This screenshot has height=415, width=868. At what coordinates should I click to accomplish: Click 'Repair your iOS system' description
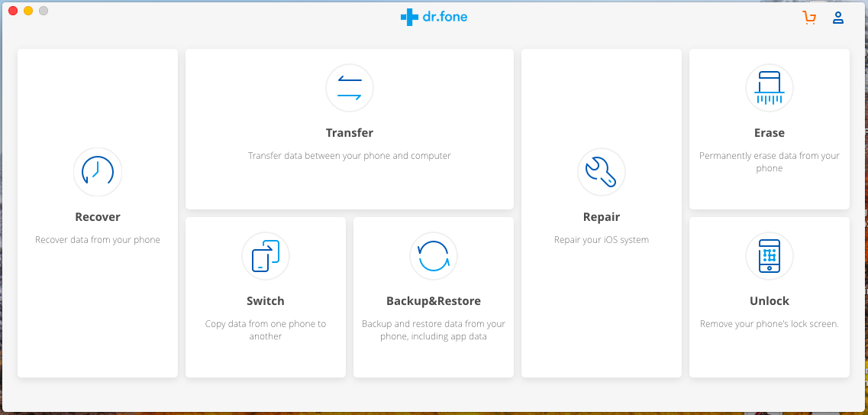coord(601,240)
